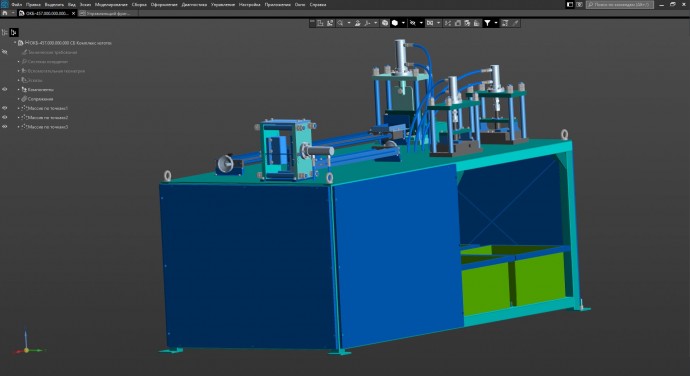Toggle hidden eye for Технические требования
Viewport: 690px width, 376px height.
click(x=5, y=52)
